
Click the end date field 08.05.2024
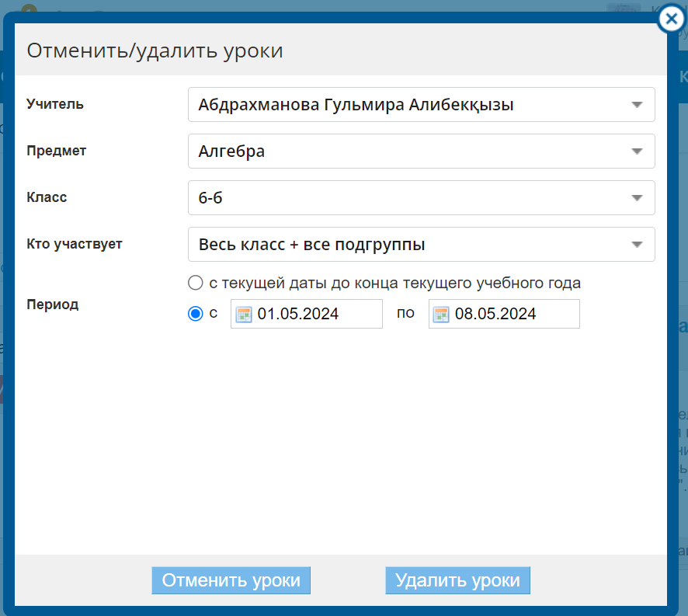514,314
